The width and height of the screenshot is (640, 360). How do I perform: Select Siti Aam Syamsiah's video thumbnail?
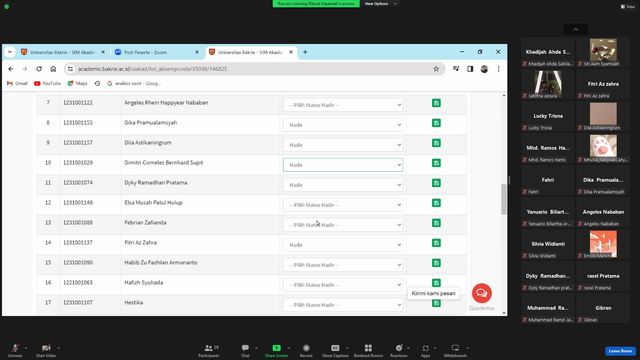tap(603, 51)
